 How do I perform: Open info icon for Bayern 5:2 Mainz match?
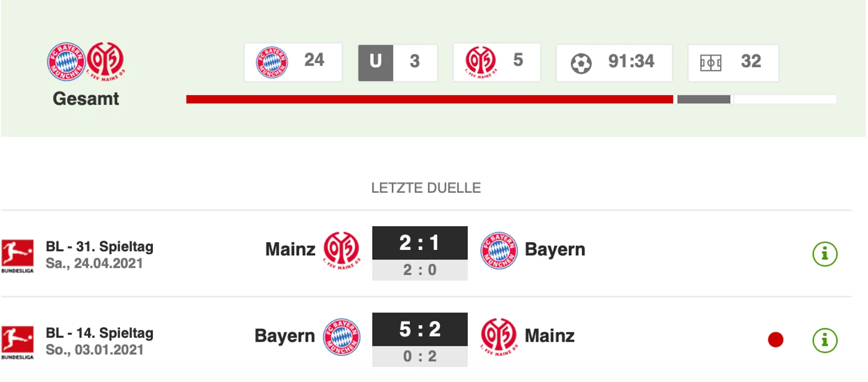(825, 340)
